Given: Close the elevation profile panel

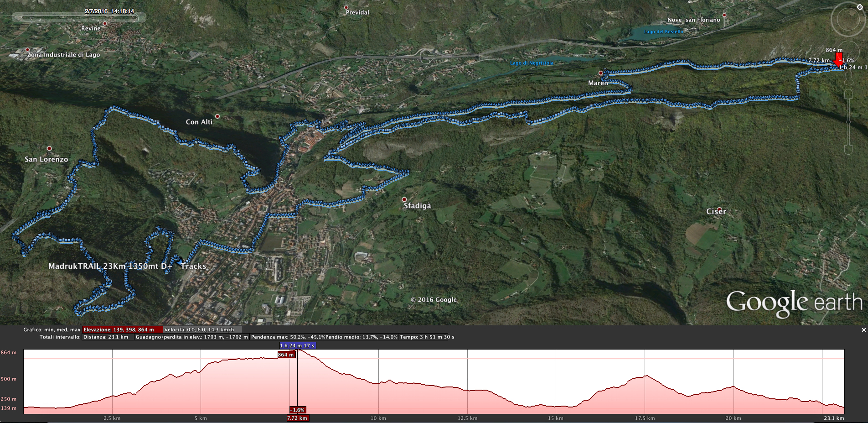Looking at the screenshot, I should [863, 330].
